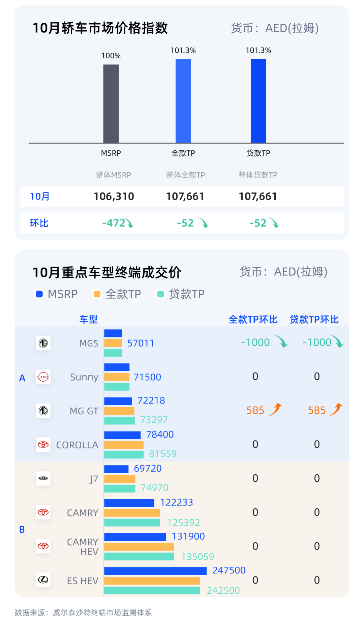Click the MG logo beside MG5
The height and width of the screenshot is (623, 364).
pyautogui.click(x=43, y=343)
